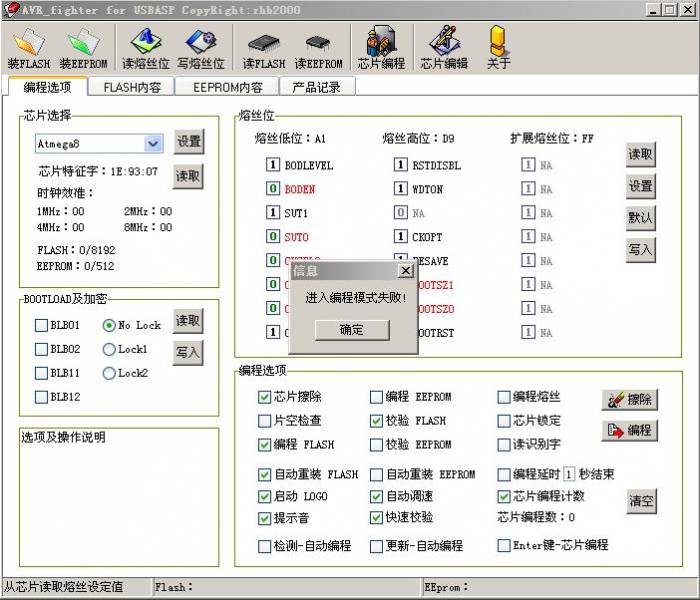Enable the 编程 EEPROM checkbox
Viewport: 700px width, 600px height.
tap(376, 397)
